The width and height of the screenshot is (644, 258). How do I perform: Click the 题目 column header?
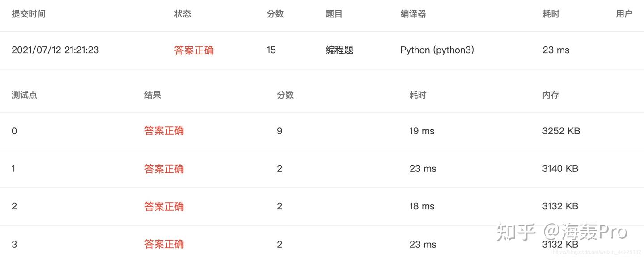pyautogui.click(x=334, y=14)
